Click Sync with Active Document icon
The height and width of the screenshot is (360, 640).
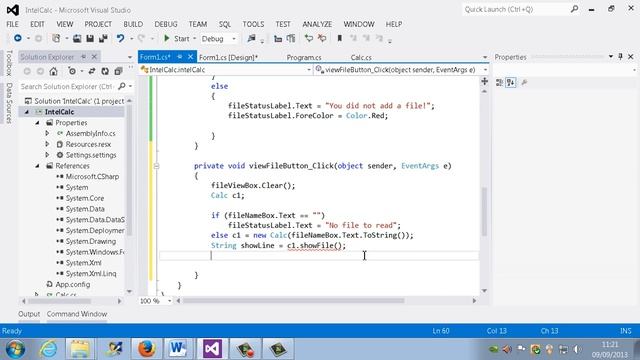(92, 71)
